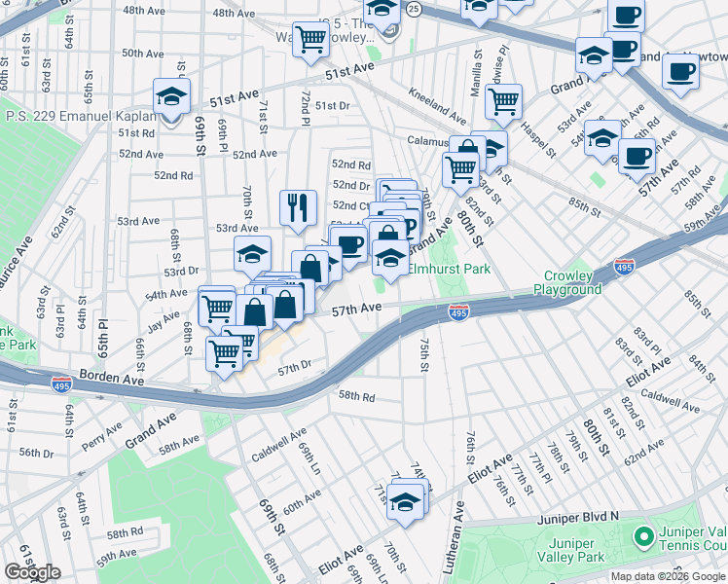Select the coffee cup marker beside 57th Ave at top right
Screen dimensions: 728x584
637,158
